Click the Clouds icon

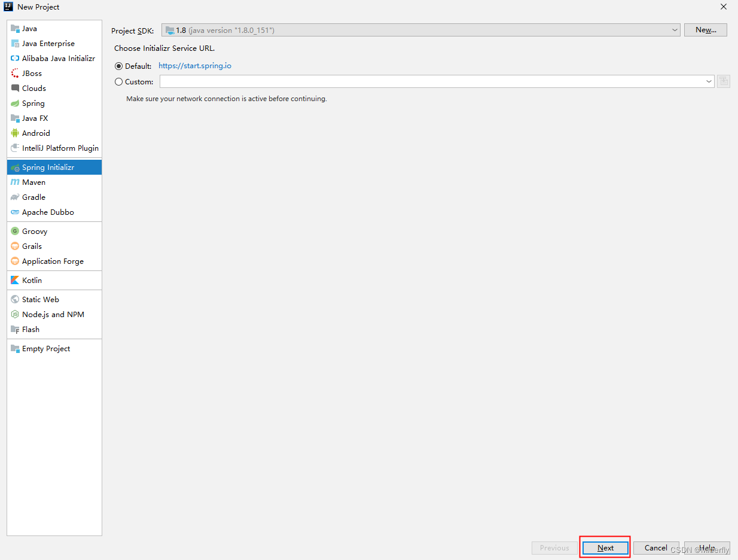click(x=15, y=89)
